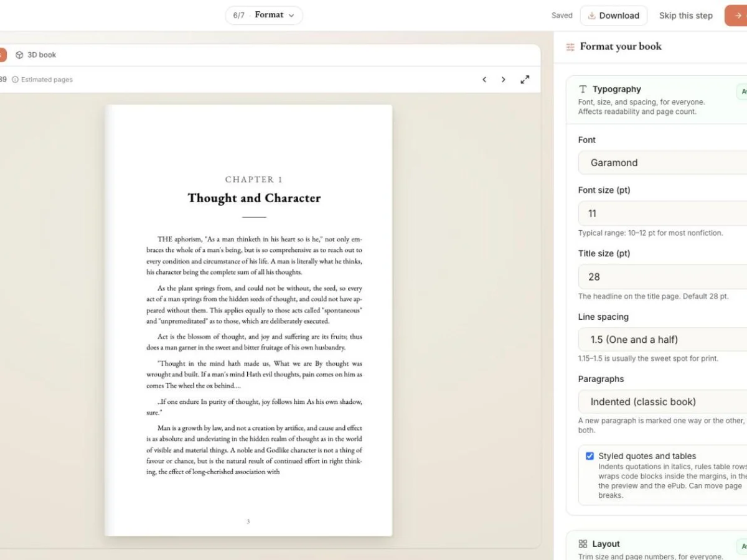Screen dimensions: 747x560
Task: Open Line spacing dropdown 1.5 One and a half
Action: [x=663, y=340]
